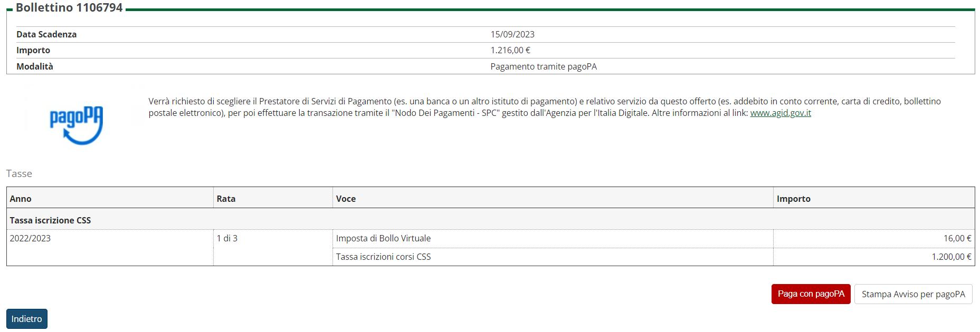Click the total amount 1.216,00 €
Viewport: 980px width, 332px height.
(510, 50)
